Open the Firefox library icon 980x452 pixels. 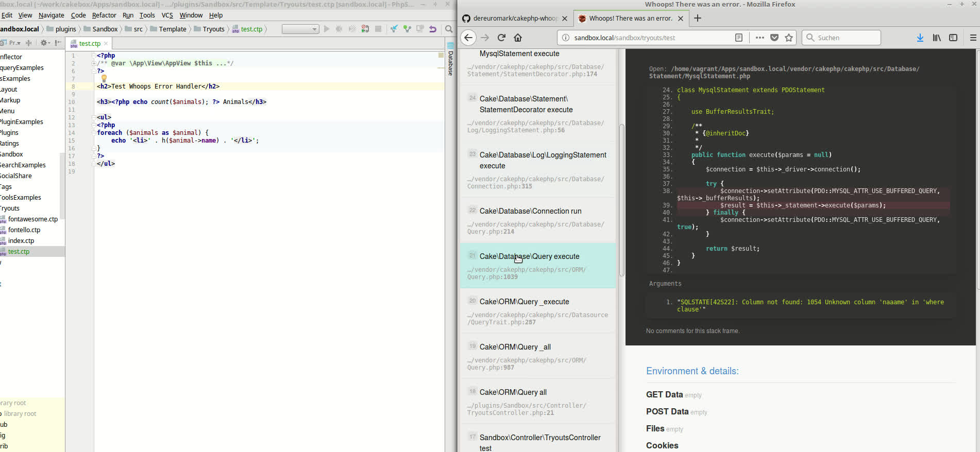pos(937,38)
